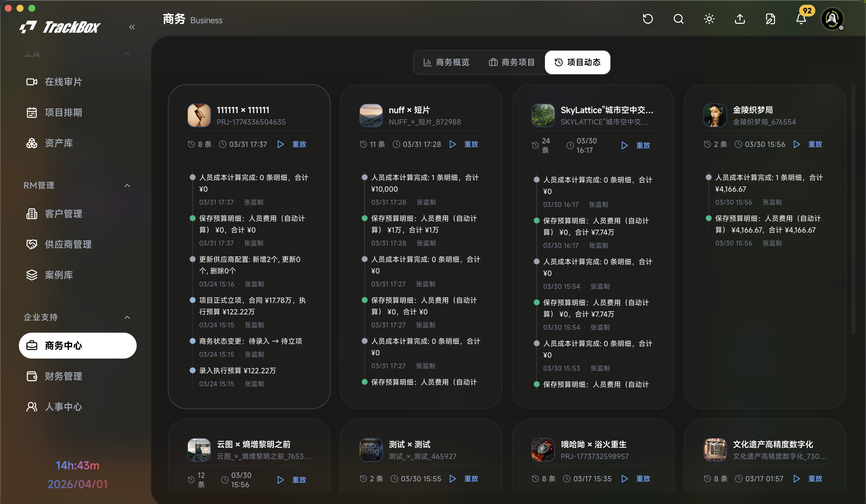Screen dimensions: 866x504
Task: Replay the 金陵织梦局 project history
Action: coord(808,144)
